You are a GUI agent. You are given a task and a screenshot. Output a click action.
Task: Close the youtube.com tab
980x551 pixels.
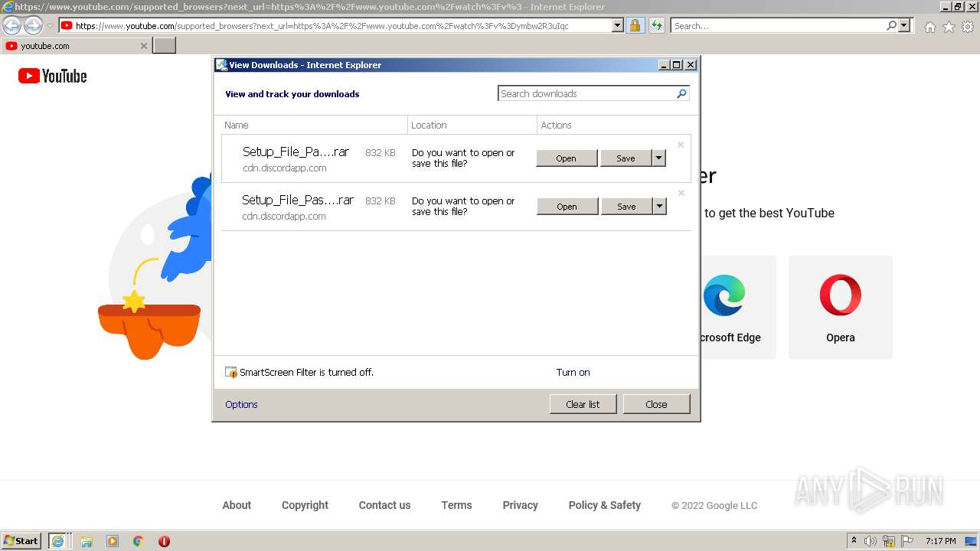[x=143, y=46]
